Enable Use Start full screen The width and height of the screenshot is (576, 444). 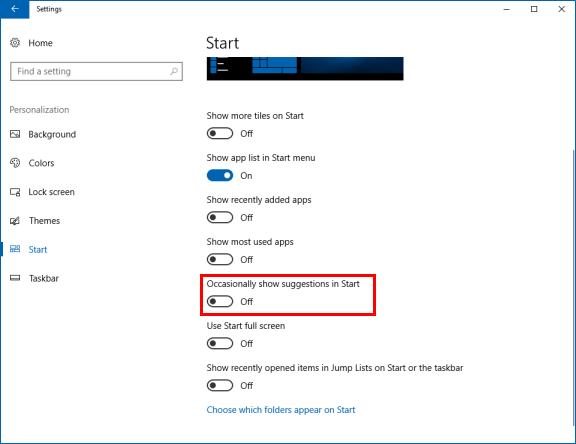[220, 343]
